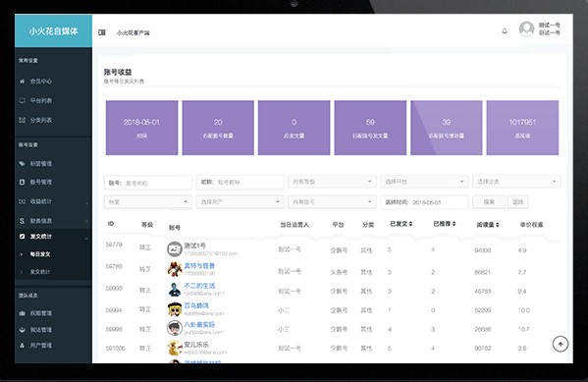Click into the 昵称 input field
Screen dimensions: 588x382
(x=240, y=182)
